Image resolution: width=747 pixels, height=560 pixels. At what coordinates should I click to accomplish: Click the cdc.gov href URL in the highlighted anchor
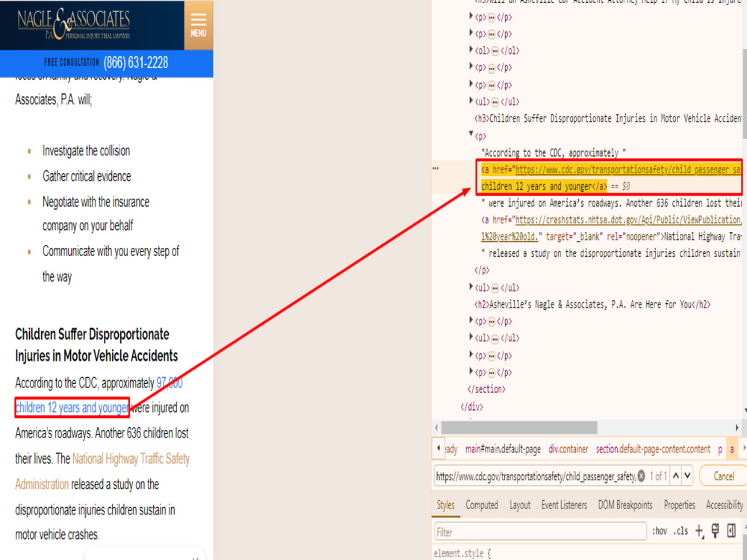click(628, 169)
